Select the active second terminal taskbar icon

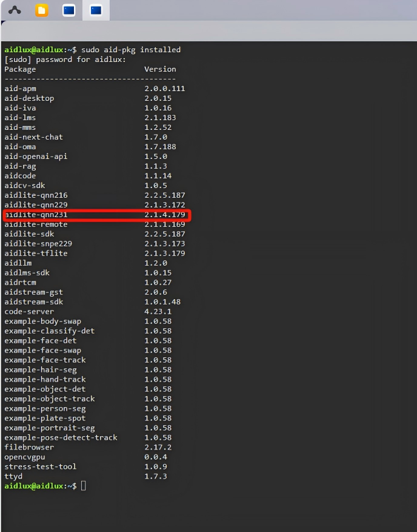pos(96,10)
